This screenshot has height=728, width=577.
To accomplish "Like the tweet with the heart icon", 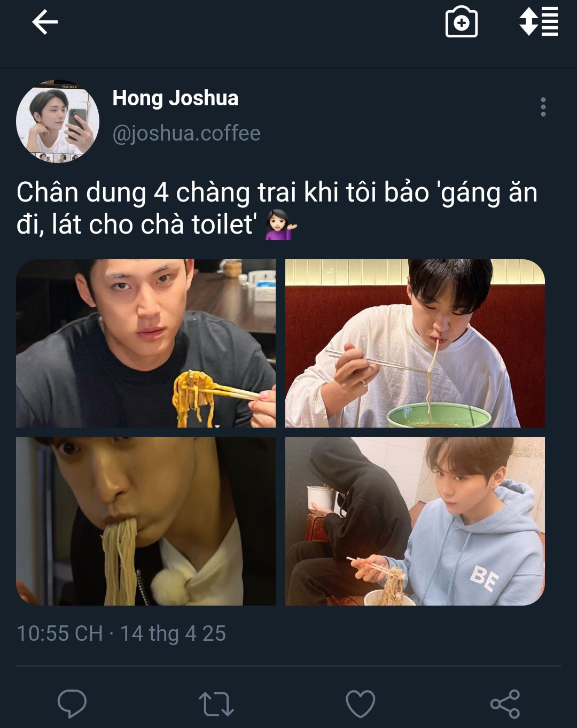I will coord(361,703).
